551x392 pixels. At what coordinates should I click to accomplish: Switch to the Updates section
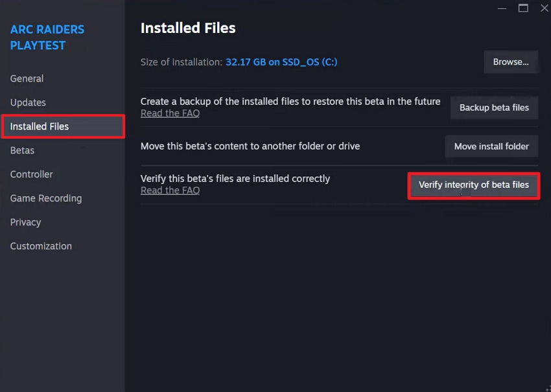(28, 102)
